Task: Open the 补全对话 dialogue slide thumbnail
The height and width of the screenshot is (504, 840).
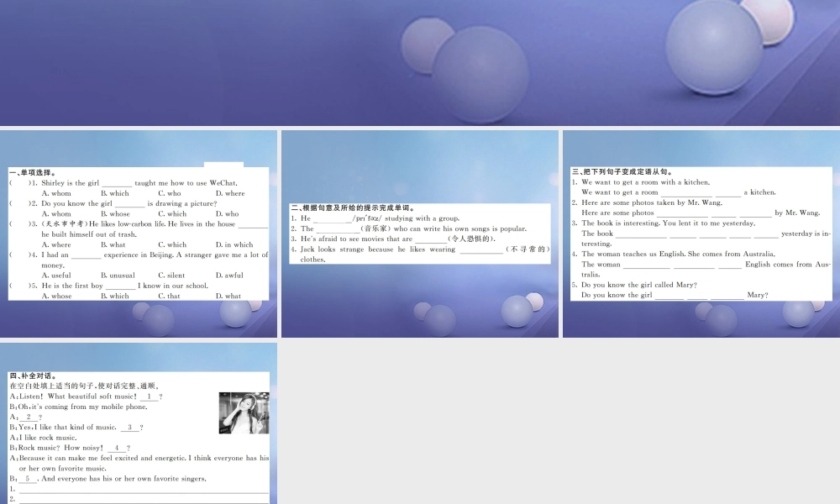Action: [139, 423]
